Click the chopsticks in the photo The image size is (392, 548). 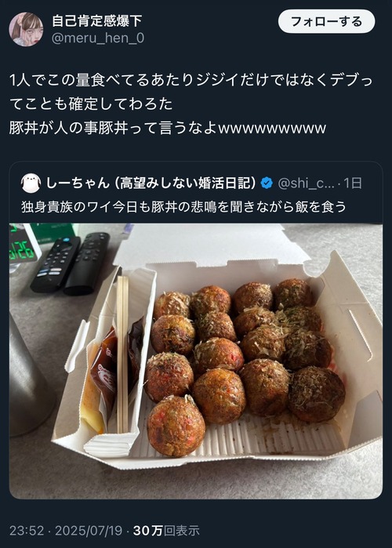pos(122,354)
